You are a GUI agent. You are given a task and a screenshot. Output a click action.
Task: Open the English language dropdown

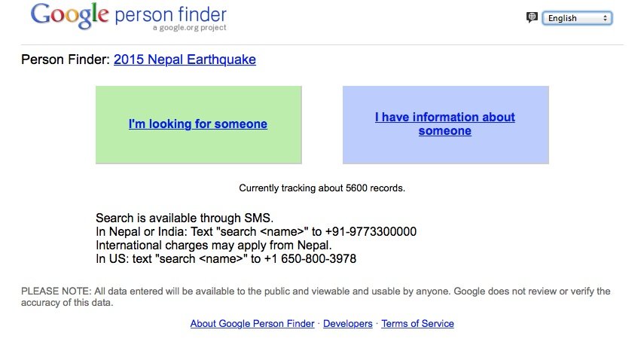pos(575,18)
